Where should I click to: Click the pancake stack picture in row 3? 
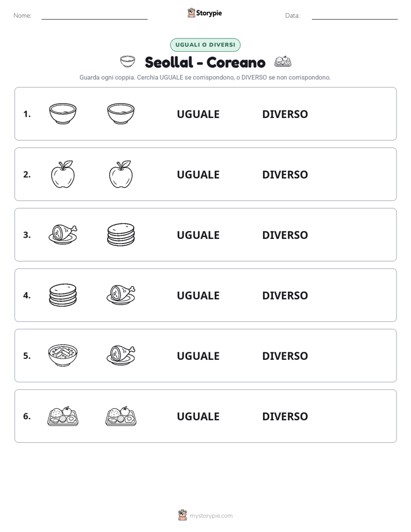pyautogui.click(x=121, y=234)
